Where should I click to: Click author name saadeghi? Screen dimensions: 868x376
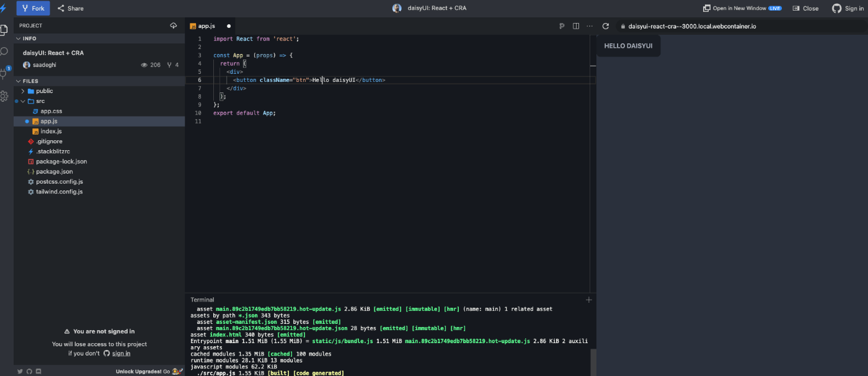[x=44, y=65]
